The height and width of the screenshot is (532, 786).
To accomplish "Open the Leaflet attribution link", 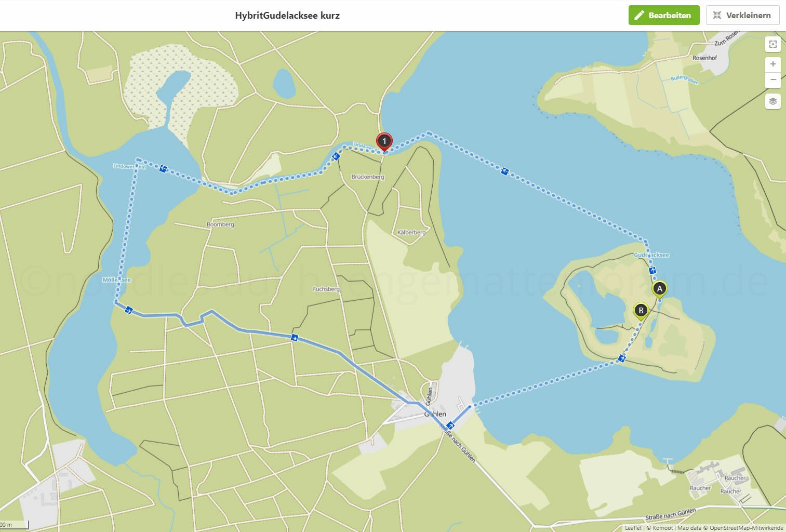I will pyautogui.click(x=633, y=528).
